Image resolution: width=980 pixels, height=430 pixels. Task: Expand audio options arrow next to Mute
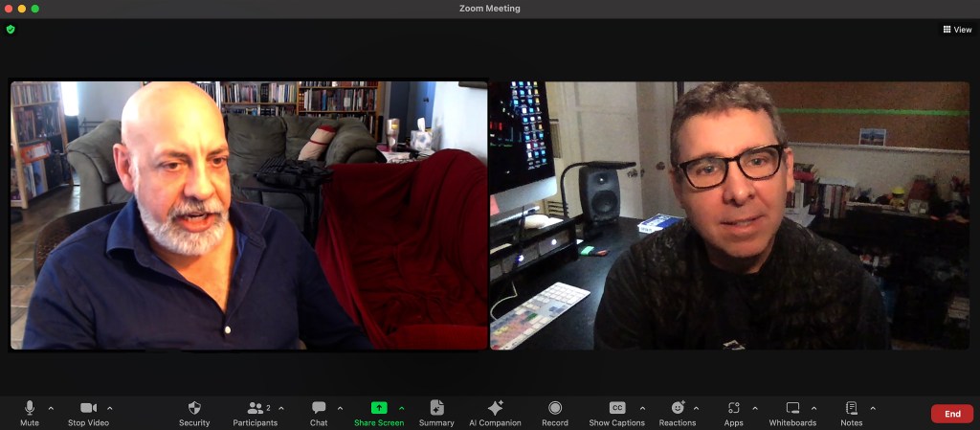click(51, 408)
